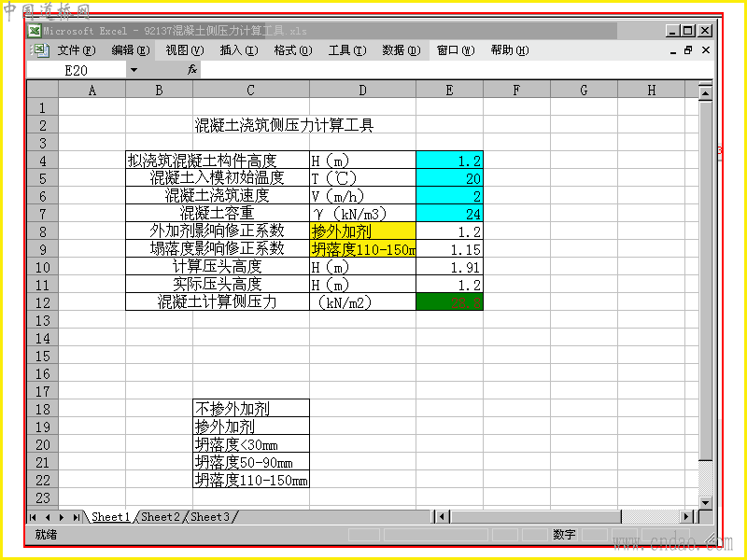The width and height of the screenshot is (747, 560).
Task: Open the 格式(O) menu
Action: pyautogui.click(x=293, y=50)
